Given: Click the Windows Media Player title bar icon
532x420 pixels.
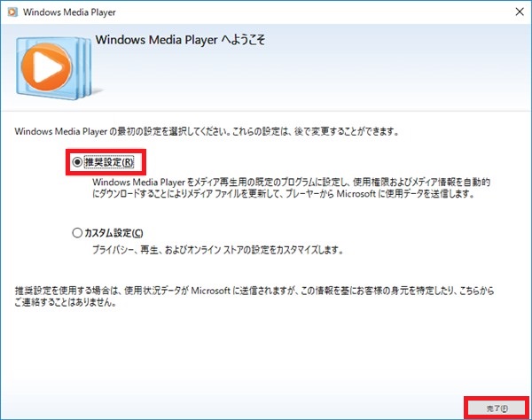Looking at the screenshot, I should click(x=12, y=12).
